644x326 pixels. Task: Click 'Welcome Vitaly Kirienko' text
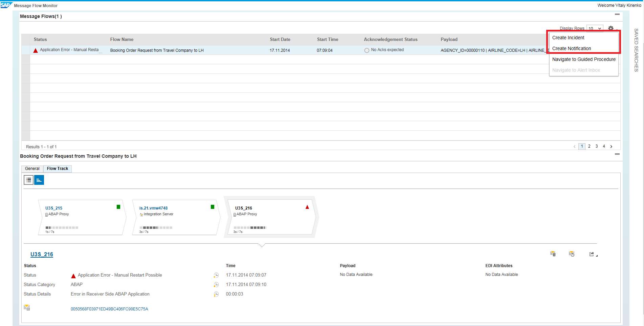click(x=619, y=5)
